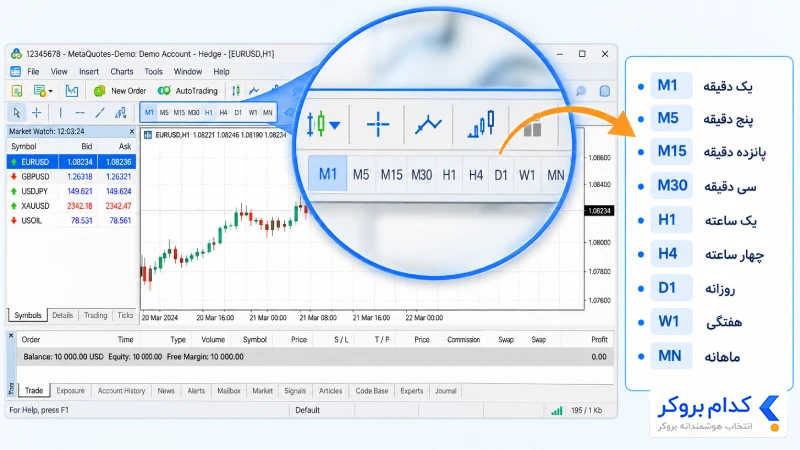
Task: Open the File menu
Action: coord(33,71)
